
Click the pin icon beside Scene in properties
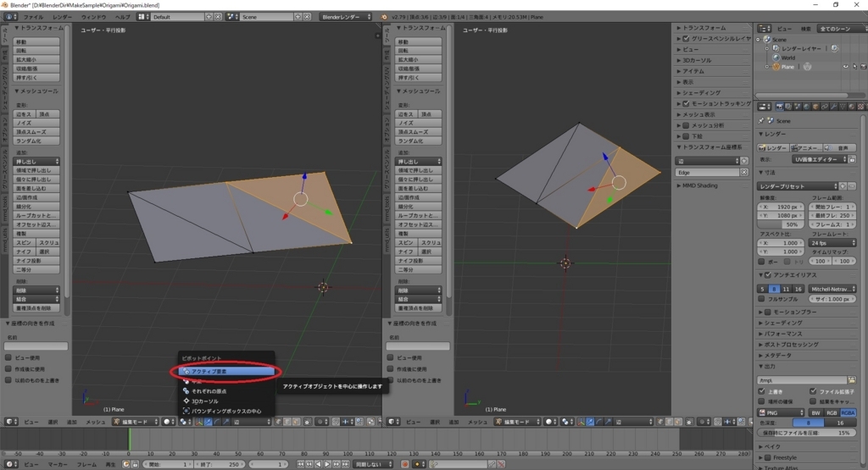coord(761,120)
